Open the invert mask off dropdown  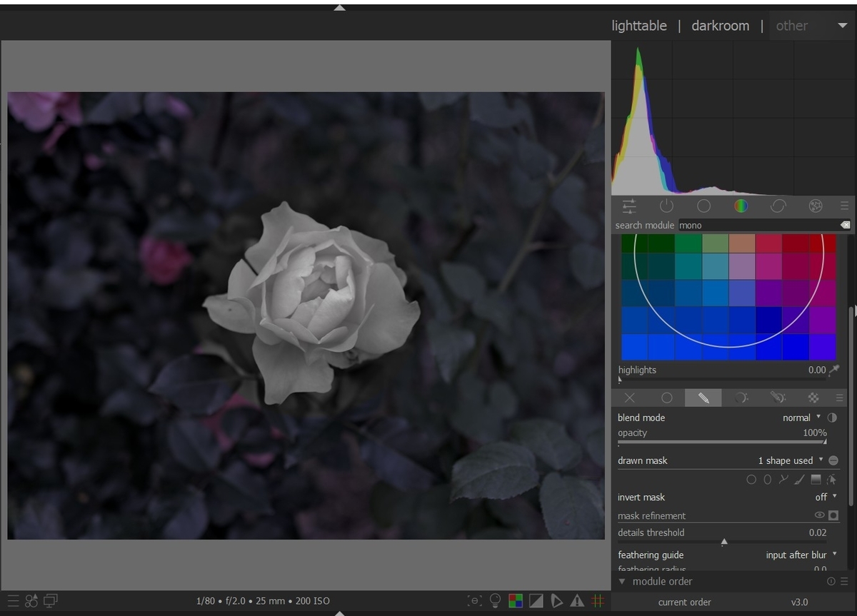click(x=826, y=497)
